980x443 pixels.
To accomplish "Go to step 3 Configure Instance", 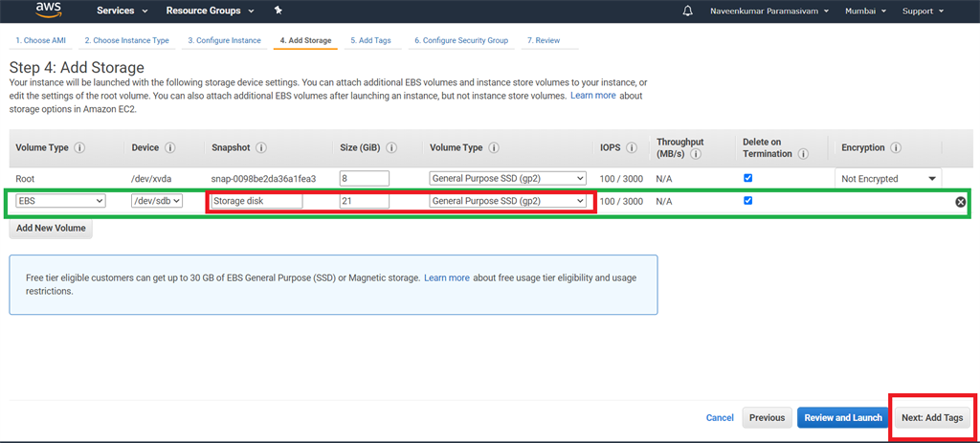I will [x=224, y=40].
